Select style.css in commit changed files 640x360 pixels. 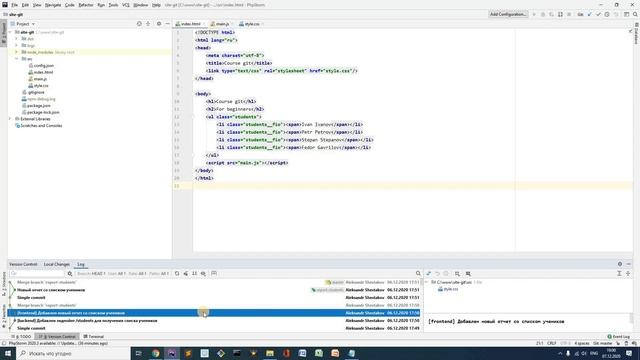point(448,289)
